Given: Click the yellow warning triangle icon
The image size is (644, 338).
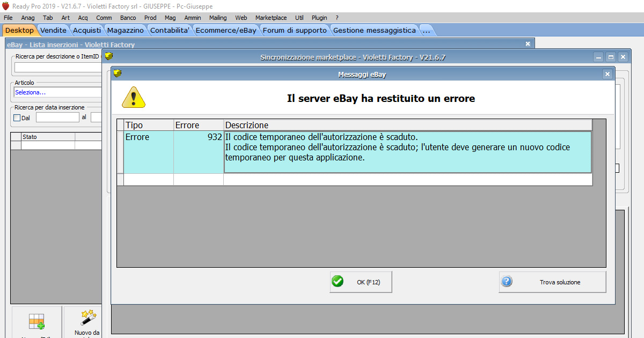Looking at the screenshot, I should tap(133, 98).
